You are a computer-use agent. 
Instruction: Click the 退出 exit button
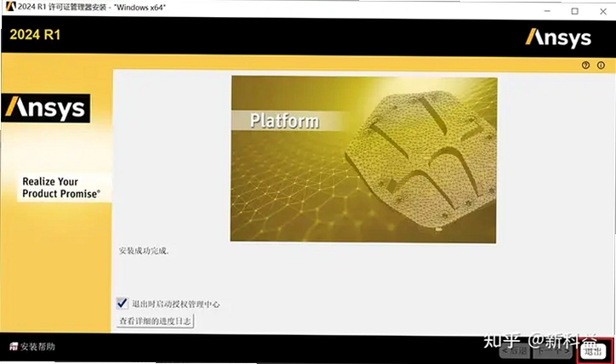pos(593,351)
